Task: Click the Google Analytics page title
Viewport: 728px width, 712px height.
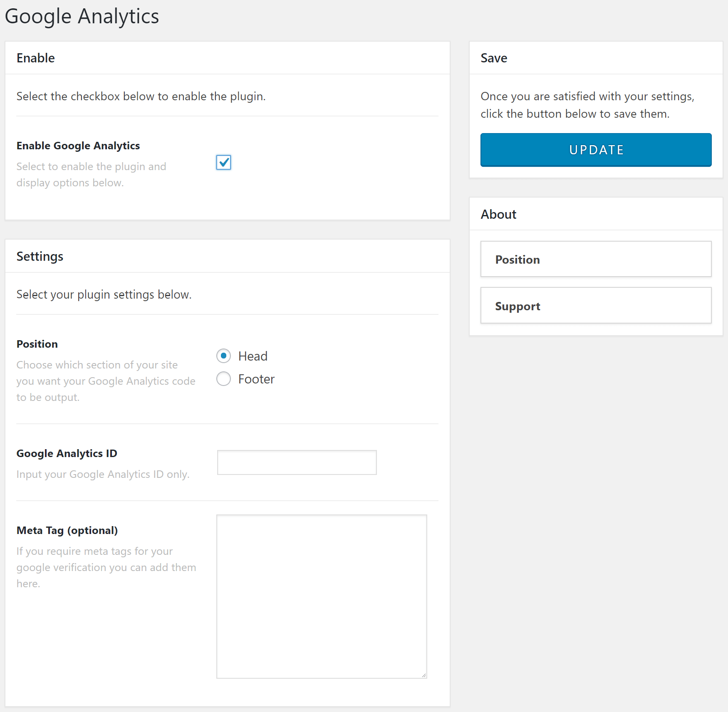Action: pos(82,16)
